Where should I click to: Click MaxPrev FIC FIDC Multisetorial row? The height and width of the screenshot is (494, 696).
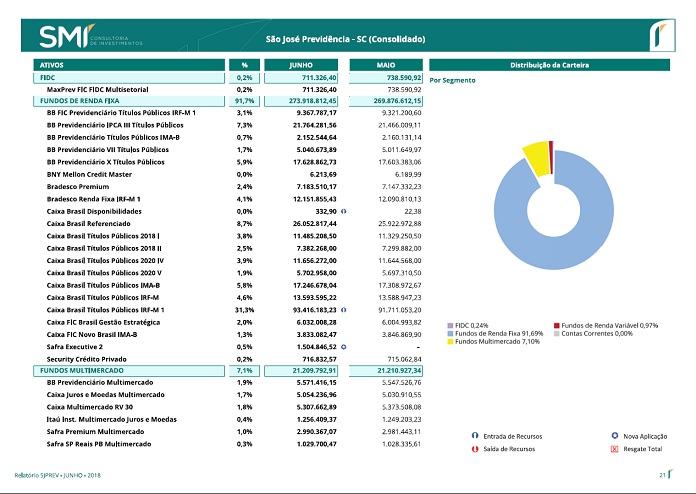coord(98,89)
